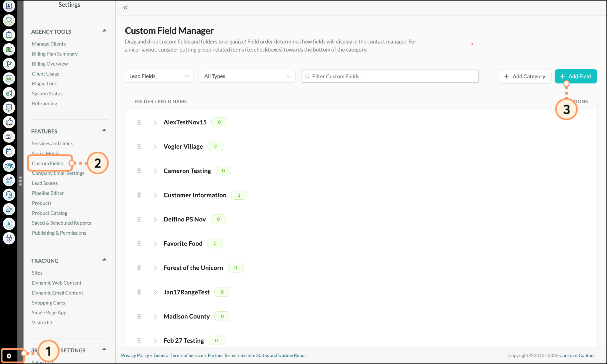Open the folded map icon in sidebar
607x364 pixels.
click(x=9, y=50)
